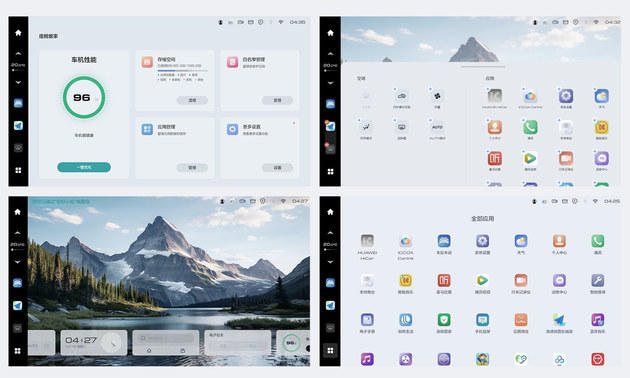Launch the HUAWEI HiCar app in 全部应用 grid

point(367,241)
